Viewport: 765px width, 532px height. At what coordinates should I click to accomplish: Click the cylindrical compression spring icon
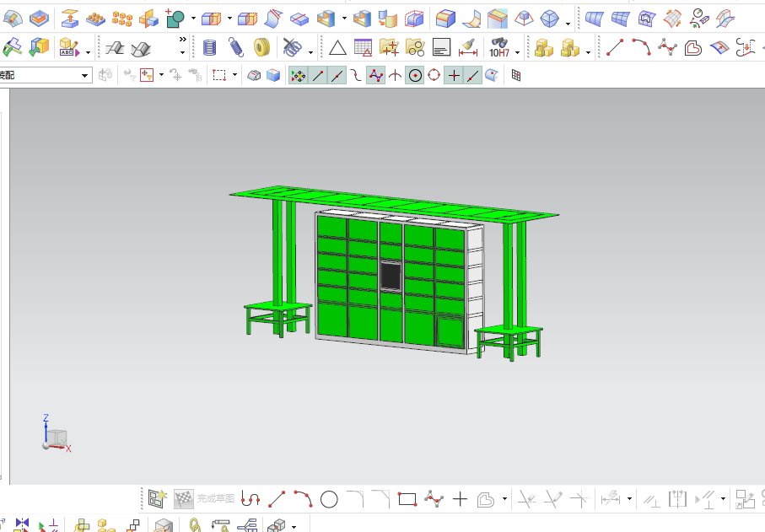click(209, 47)
